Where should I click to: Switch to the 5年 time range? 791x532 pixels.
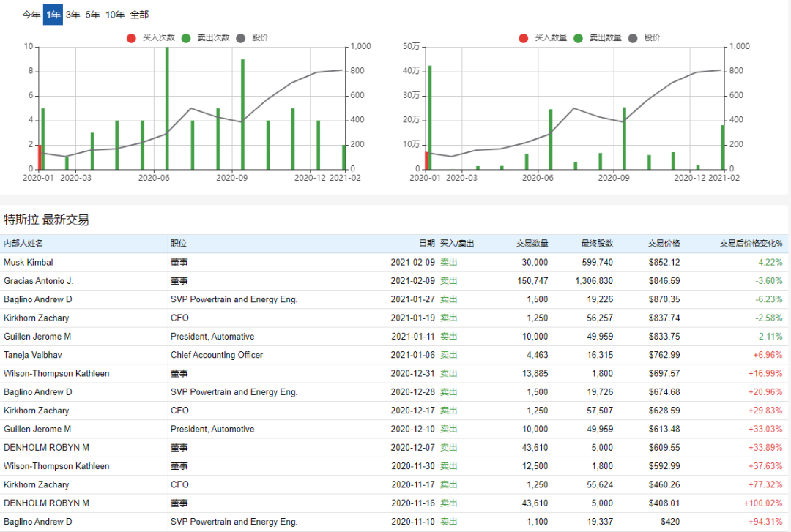pyautogui.click(x=93, y=15)
